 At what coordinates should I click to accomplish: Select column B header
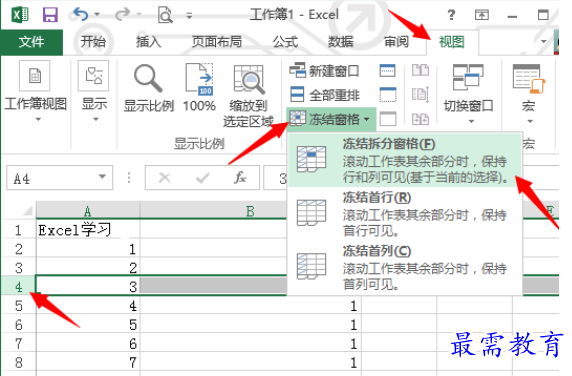point(250,211)
